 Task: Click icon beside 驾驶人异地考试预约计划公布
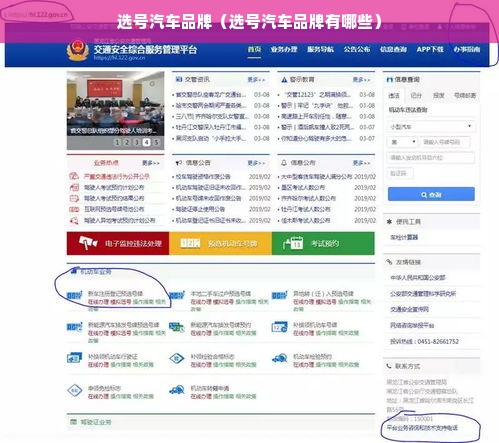point(74,220)
